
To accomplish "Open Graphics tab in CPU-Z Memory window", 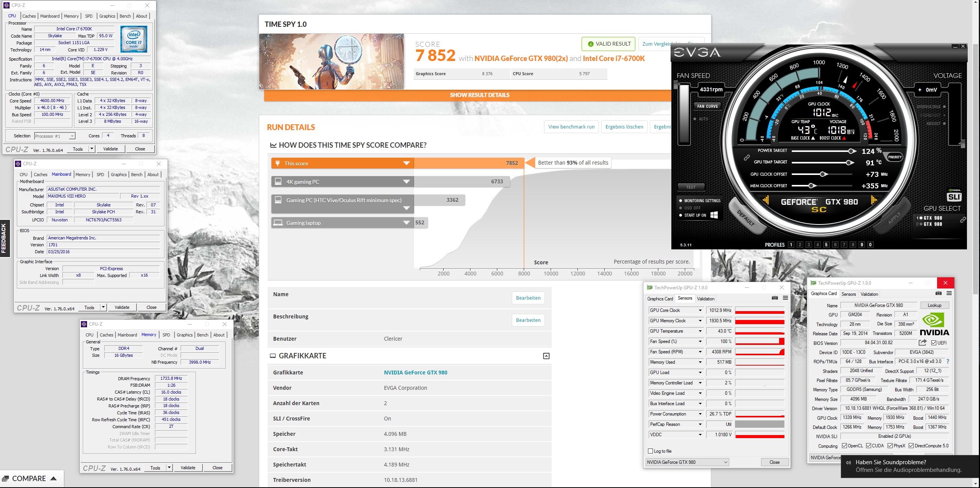I will [185, 335].
